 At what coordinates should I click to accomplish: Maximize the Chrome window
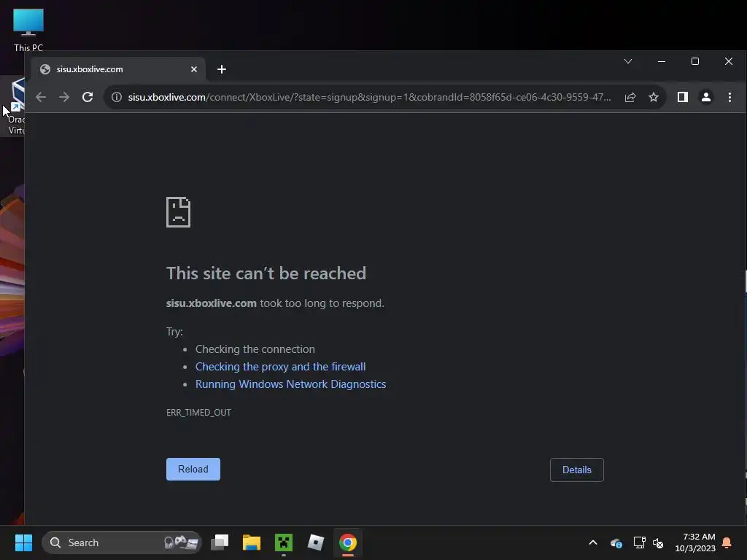[695, 61]
